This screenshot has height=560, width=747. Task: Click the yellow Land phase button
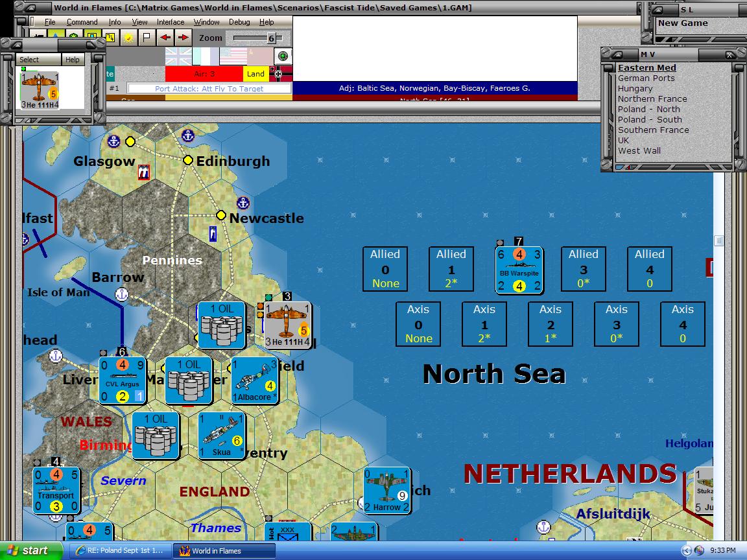click(x=256, y=74)
